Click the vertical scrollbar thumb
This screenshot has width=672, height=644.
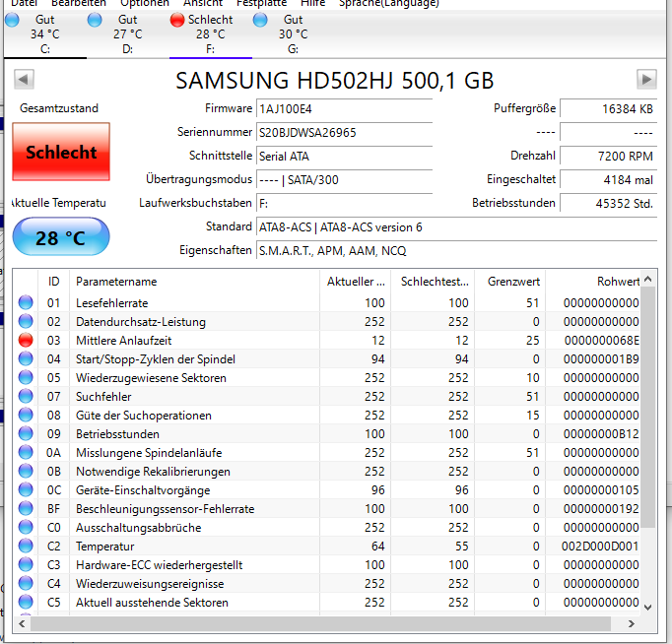pyautogui.click(x=648, y=408)
